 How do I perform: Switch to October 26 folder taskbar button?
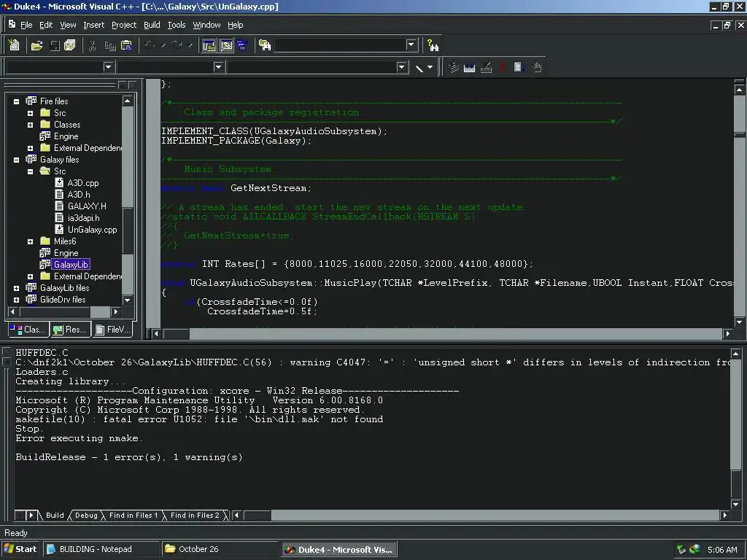220,549
